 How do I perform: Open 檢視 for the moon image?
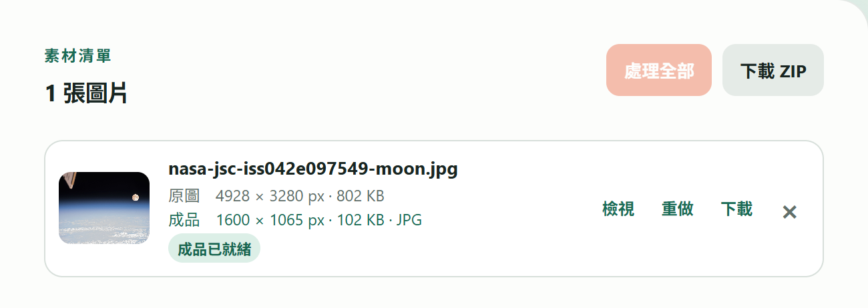click(618, 209)
